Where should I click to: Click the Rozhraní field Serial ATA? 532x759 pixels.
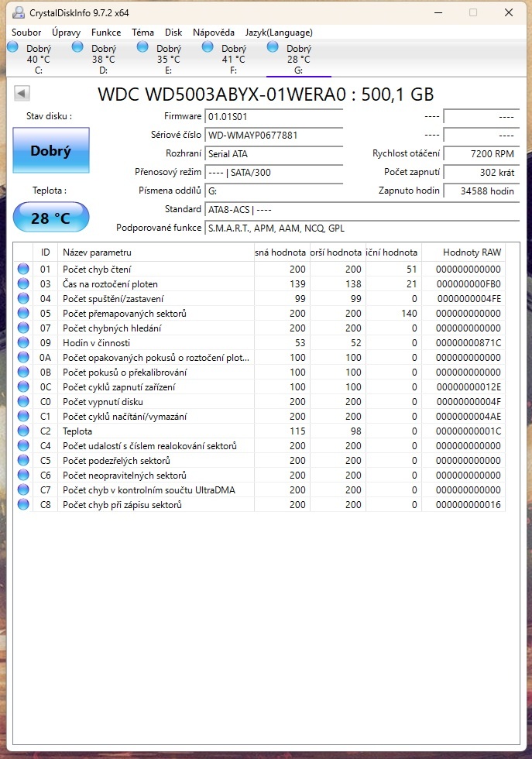[x=274, y=154]
